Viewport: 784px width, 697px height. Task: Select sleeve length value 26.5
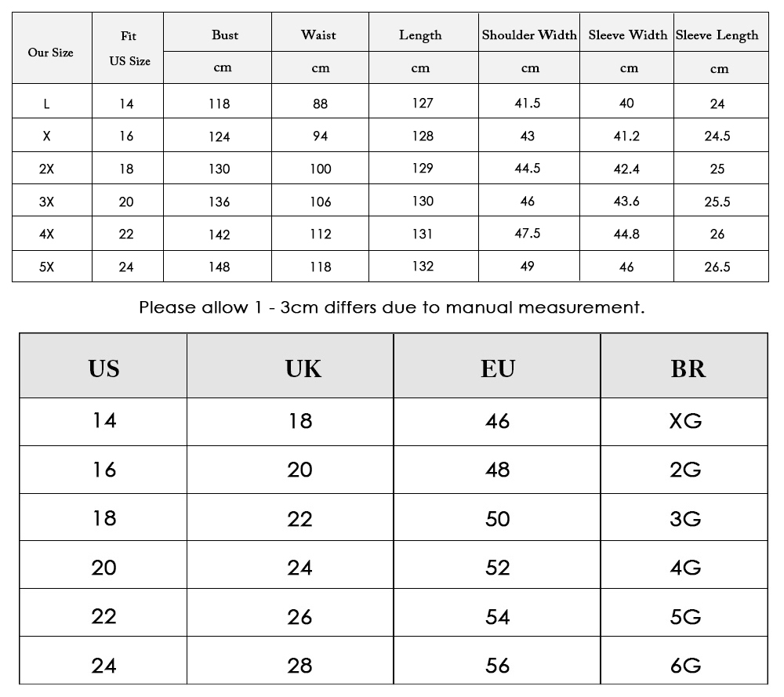(x=717, y=267)
